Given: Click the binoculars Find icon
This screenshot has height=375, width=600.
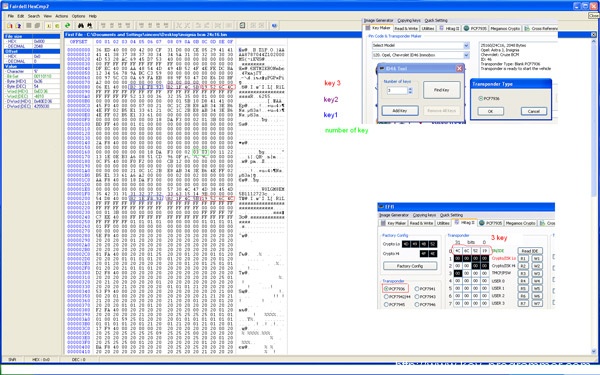Looking at the screenshot, I should pyautogui.click(x=81, y=26).
